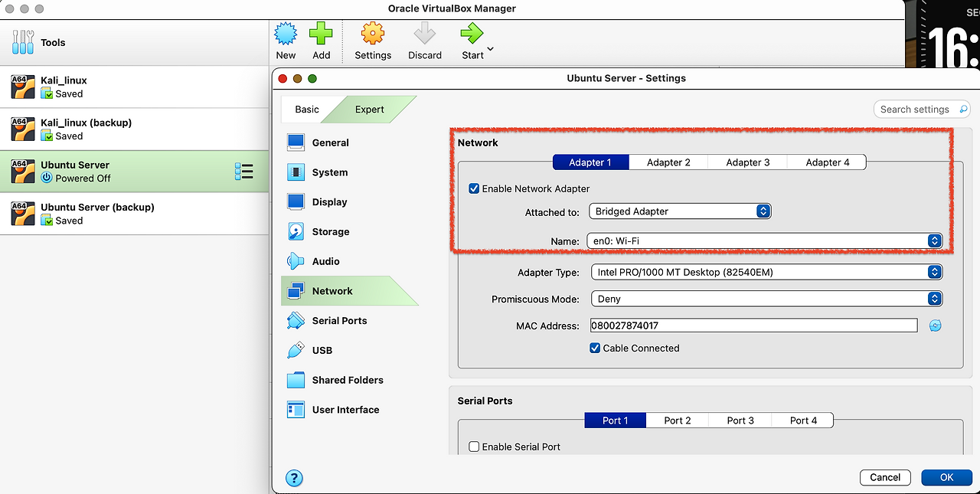980x494 pixels.
Task: Select the Adapter 2 tab
Action: [x=668, y=162]
